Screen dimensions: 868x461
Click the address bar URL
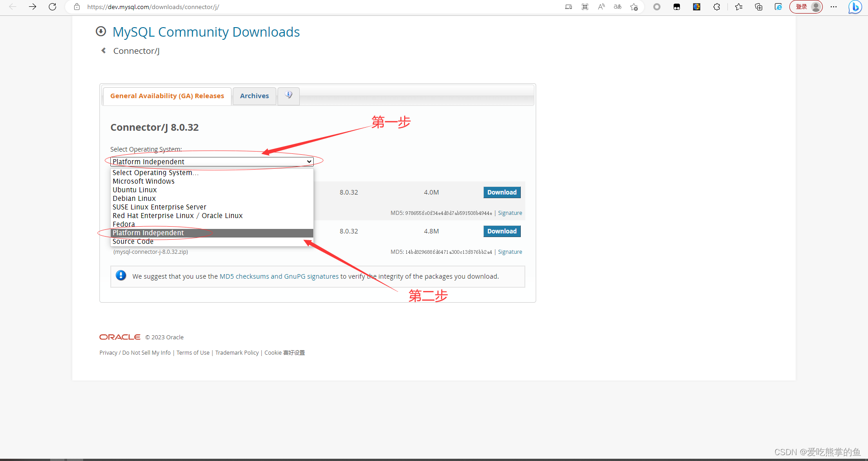153,7
